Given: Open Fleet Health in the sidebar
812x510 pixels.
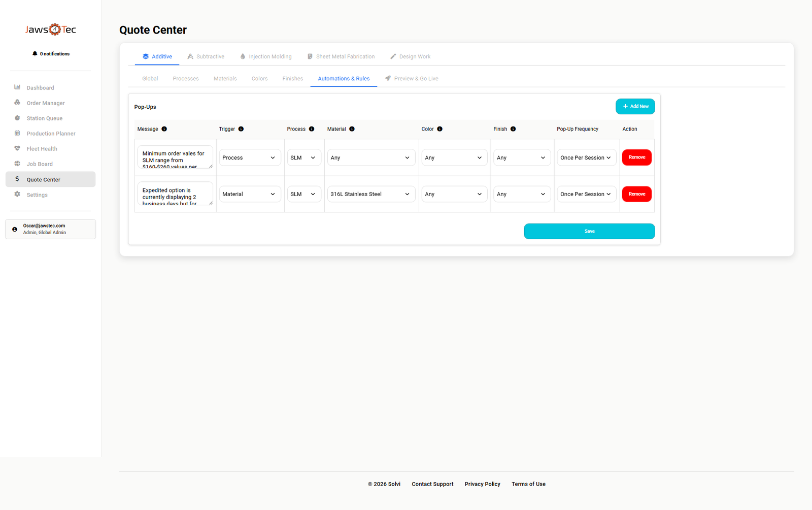Looking at the screenshot, I should click(50, 148).
